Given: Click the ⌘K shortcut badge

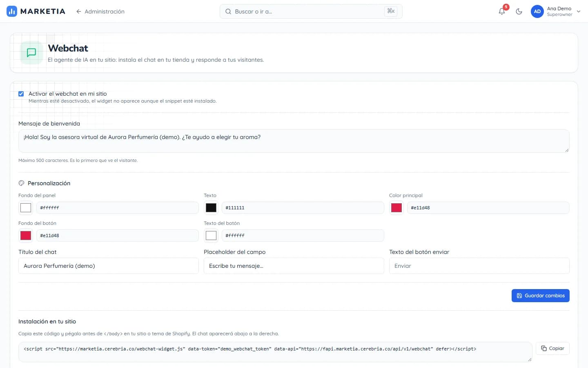Looking at the screenshot, I should point(391,11).
